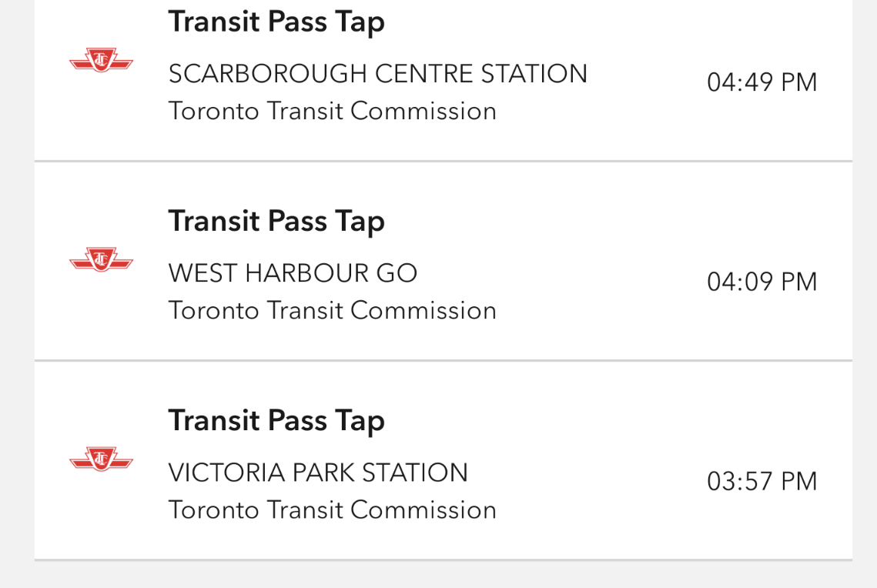Tap the 04:49 PM timestamp

tap(762, 82)
